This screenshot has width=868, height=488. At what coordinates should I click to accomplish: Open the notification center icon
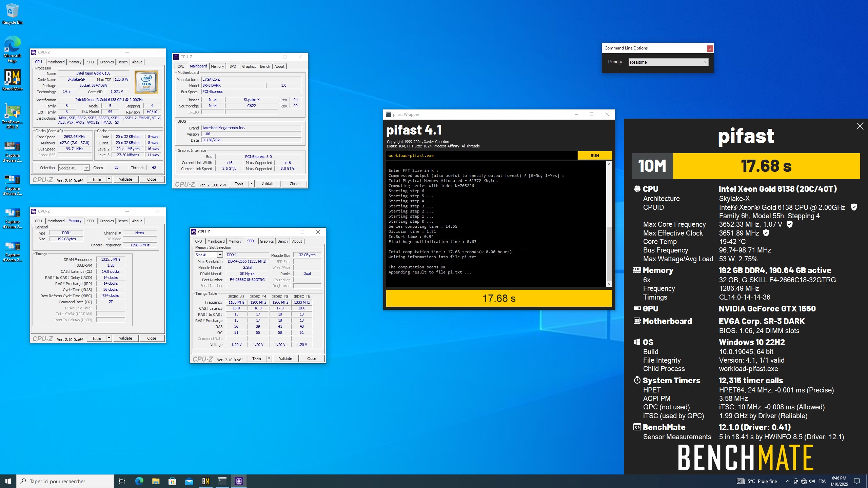coord(857,481)
